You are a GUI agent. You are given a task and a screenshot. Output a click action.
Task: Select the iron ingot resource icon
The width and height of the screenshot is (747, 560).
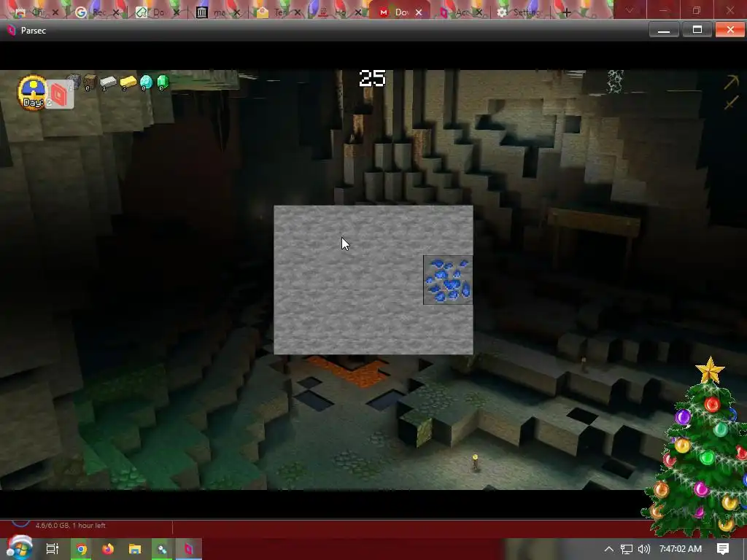click(108, 82)
